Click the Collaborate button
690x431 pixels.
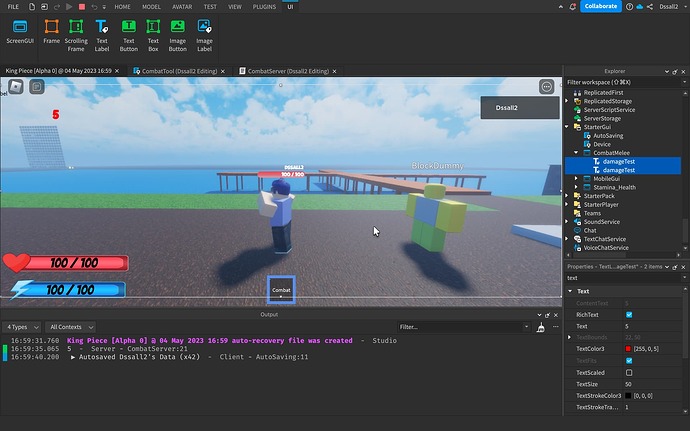(x=601, y=6)
